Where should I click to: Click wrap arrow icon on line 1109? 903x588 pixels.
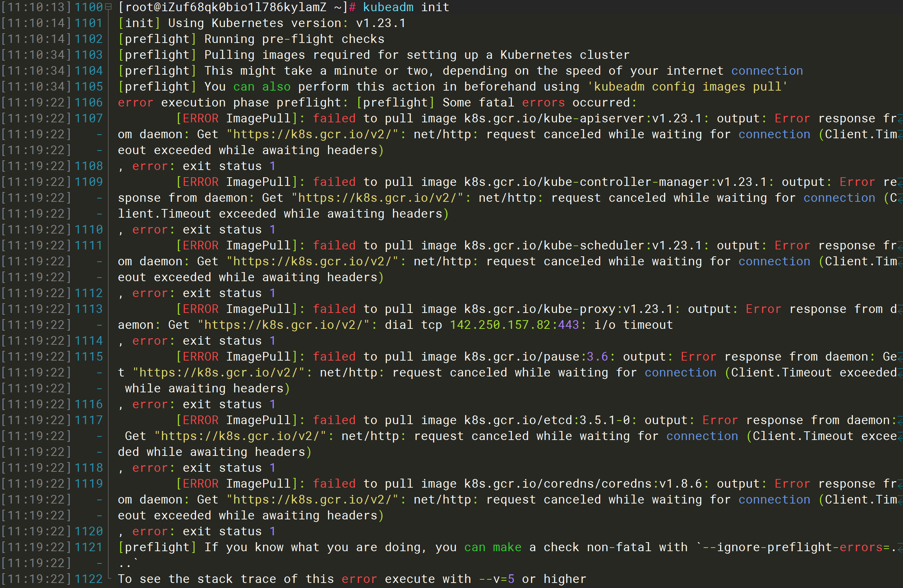coord(900,184)
